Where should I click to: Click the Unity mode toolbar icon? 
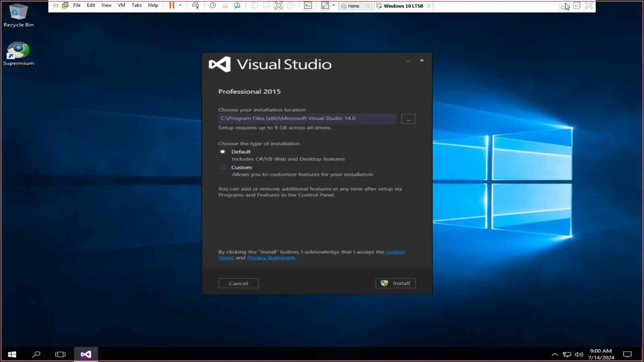pos(291,6)
